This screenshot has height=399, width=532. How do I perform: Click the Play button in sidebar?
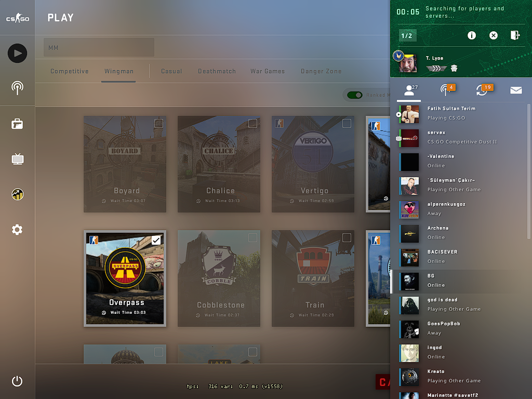coord(17,54)
